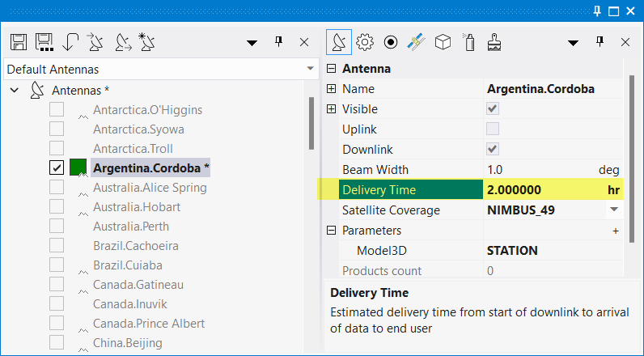This screenshot has height=356, width=644.
Task: Click the Save antennas floppy disk icon
Action: coord(19,41)
